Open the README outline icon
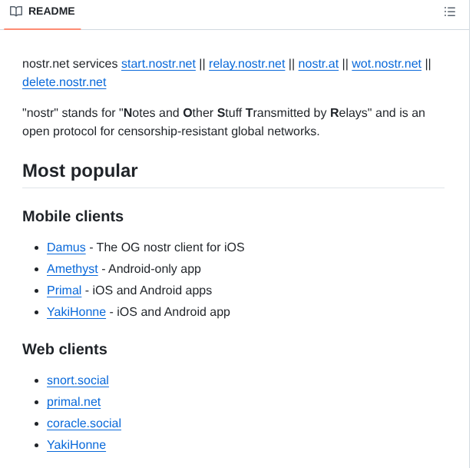 coord(450,12)
